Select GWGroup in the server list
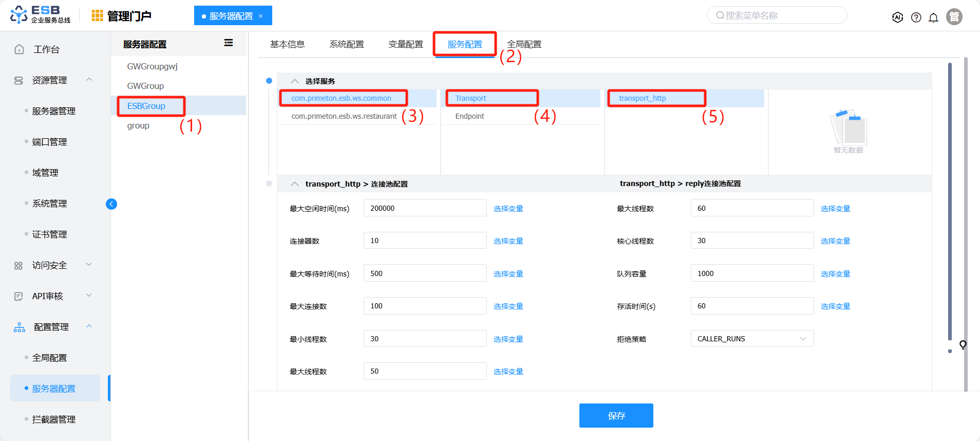 (x=145, y=86)
